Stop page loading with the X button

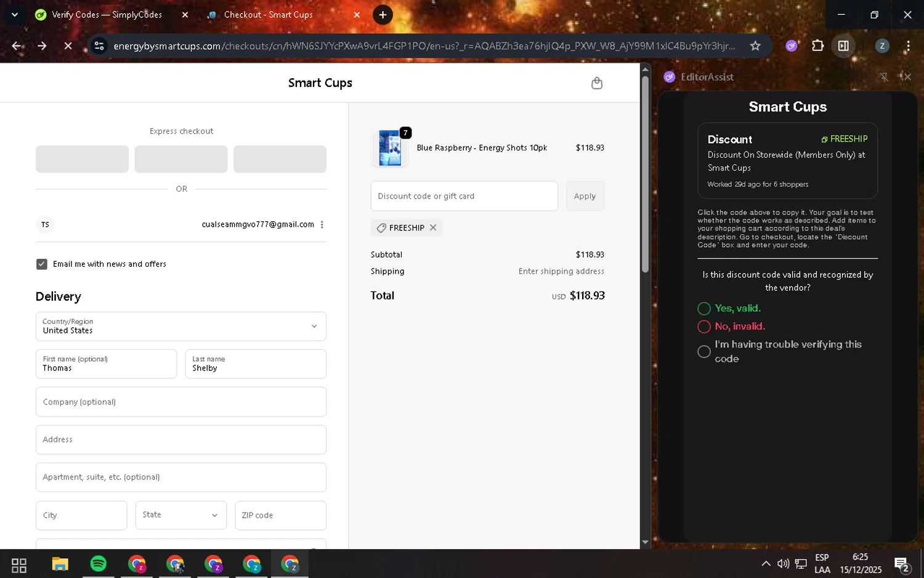68,46
